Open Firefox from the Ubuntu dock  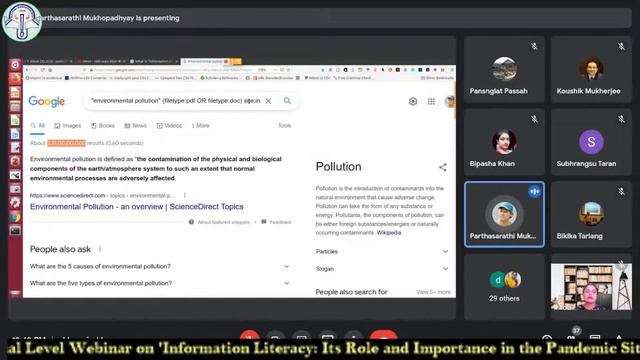point(15,78)
